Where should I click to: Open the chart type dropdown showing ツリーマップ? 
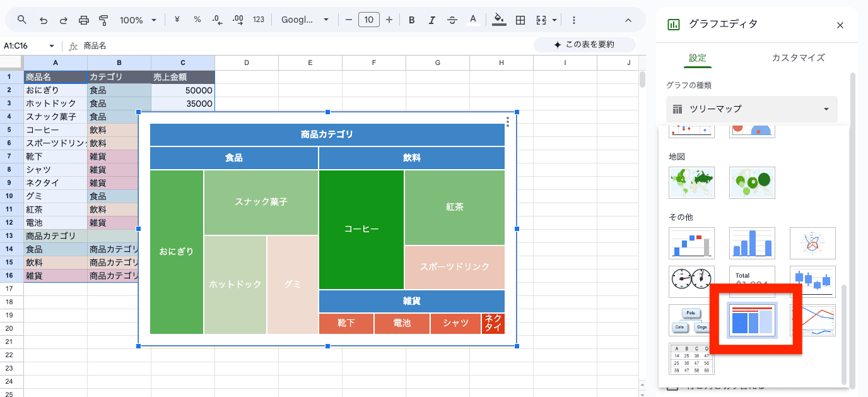[x=751, y=109]
